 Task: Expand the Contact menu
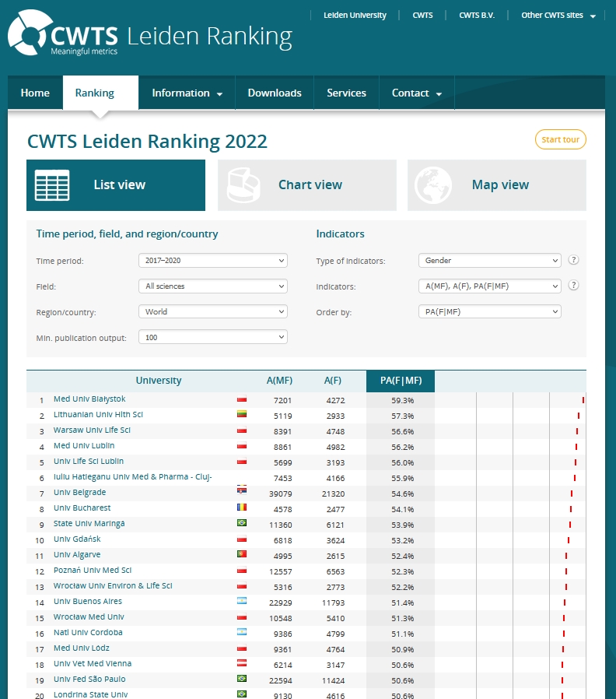point(416,93)
